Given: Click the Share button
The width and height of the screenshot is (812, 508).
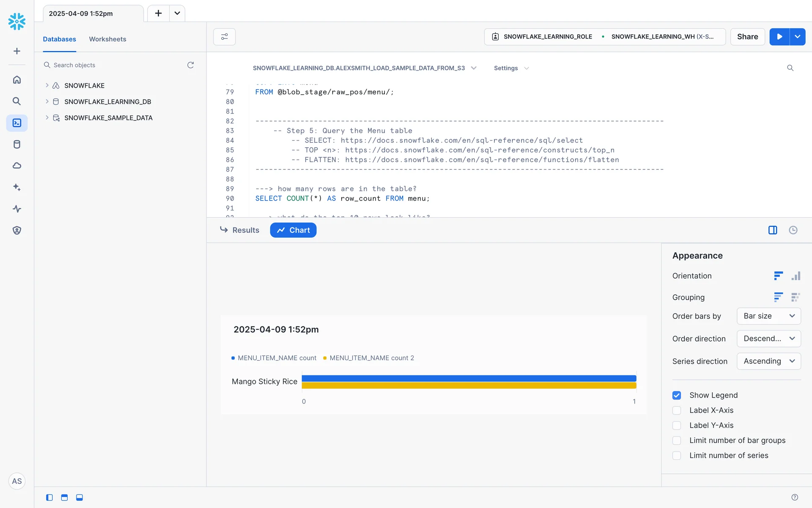Looking at the screenshot, I should [x=747, y=37].
